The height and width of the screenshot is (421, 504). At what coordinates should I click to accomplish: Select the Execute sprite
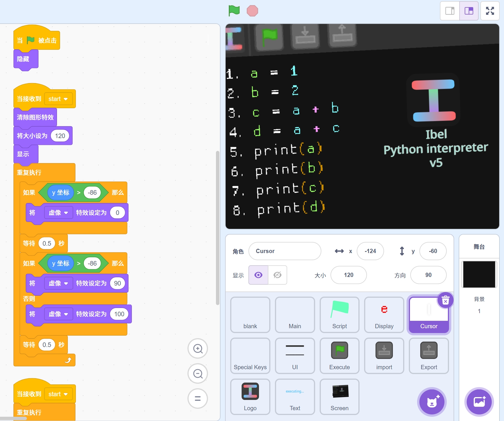point(339,356)
